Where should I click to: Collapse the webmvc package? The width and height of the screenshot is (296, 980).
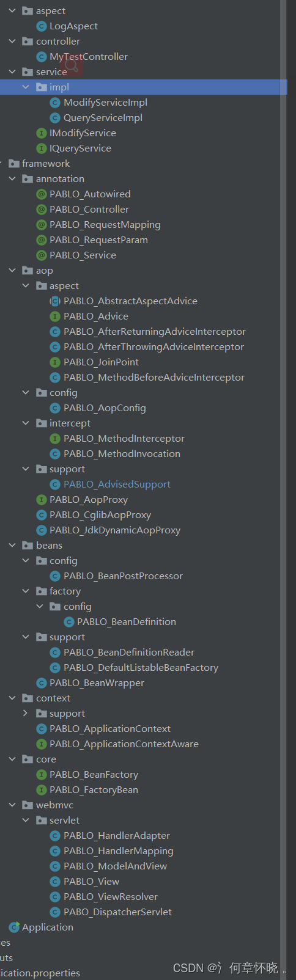[x=12, y=805]
